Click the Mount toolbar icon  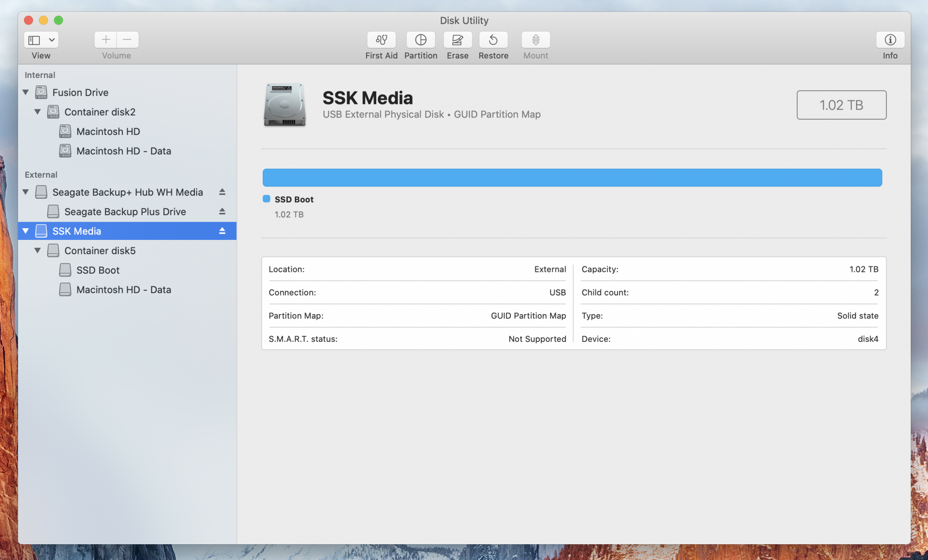point(536,40)
